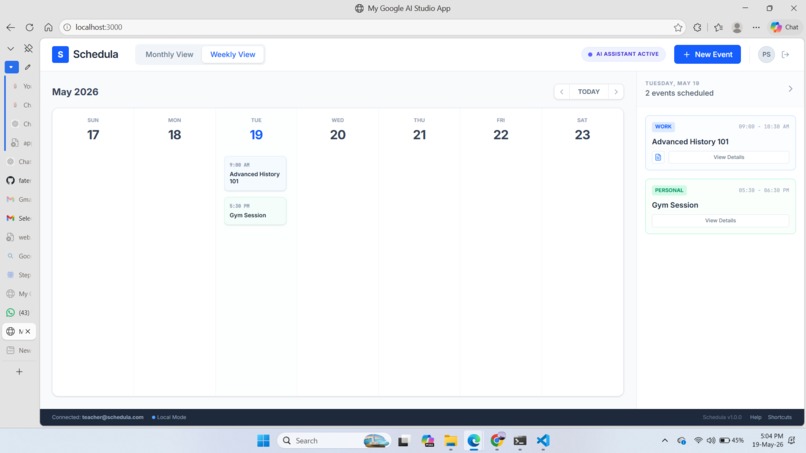
Task: Click the logout icon in header
Action: click(785, 54)
